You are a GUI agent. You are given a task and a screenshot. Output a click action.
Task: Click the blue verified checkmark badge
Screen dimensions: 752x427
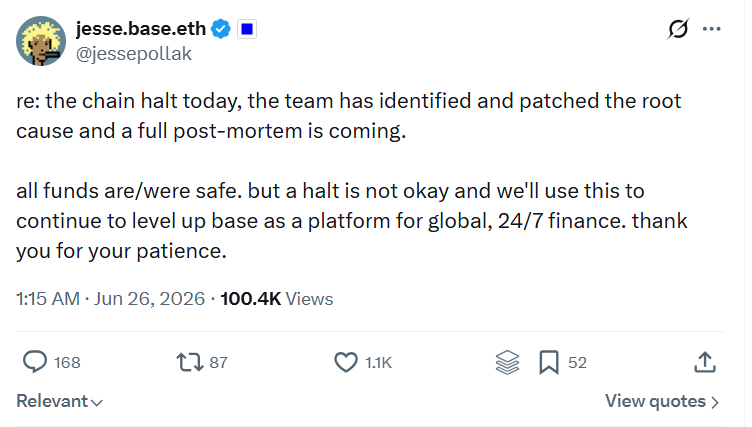pyautogui.click(x=221, y=29)
